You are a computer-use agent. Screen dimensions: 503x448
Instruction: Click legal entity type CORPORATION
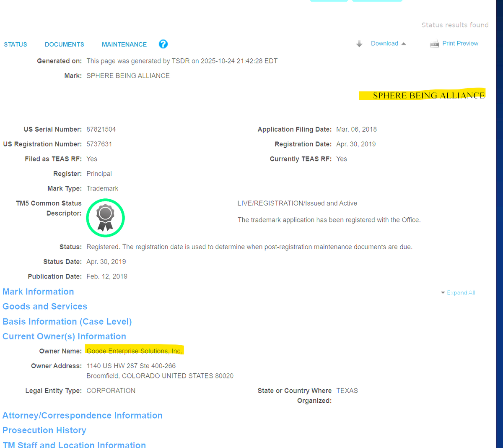pos(111,391)
